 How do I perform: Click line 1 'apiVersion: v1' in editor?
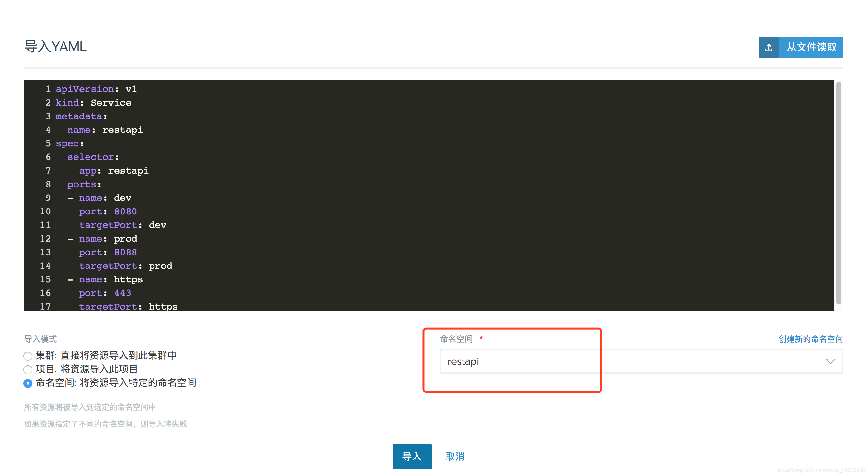click(96, 89)
